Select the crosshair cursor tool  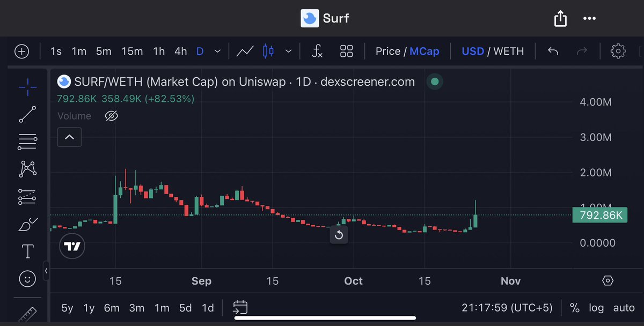[x=27, y=86]
